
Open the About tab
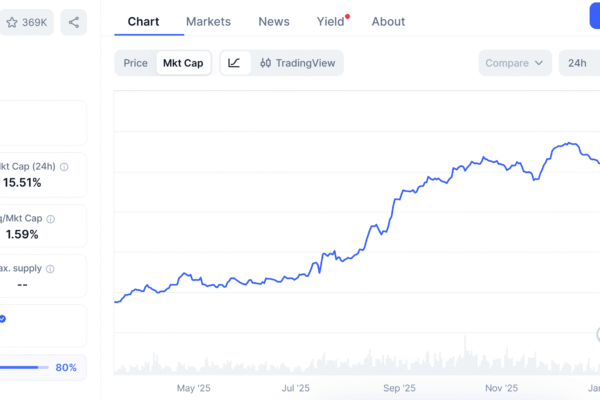(388, 21)
